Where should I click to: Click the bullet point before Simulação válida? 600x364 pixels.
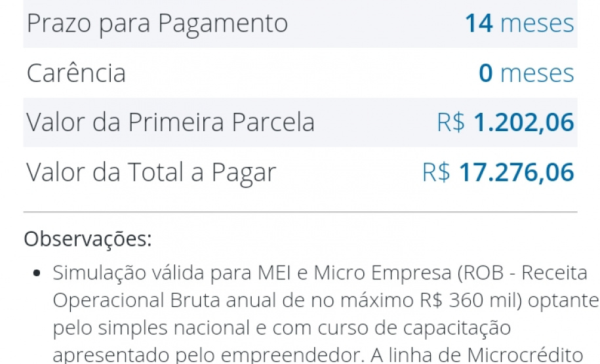(38, 273)
